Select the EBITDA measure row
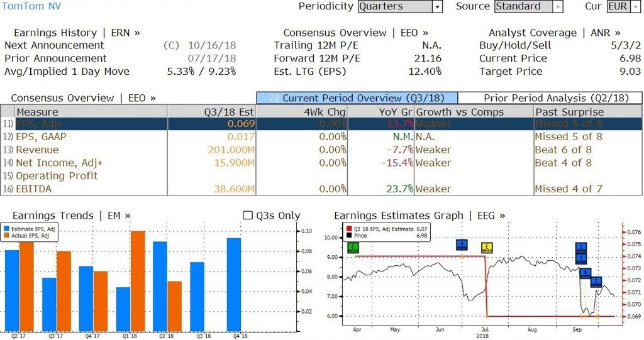 (x=321, y=189)
